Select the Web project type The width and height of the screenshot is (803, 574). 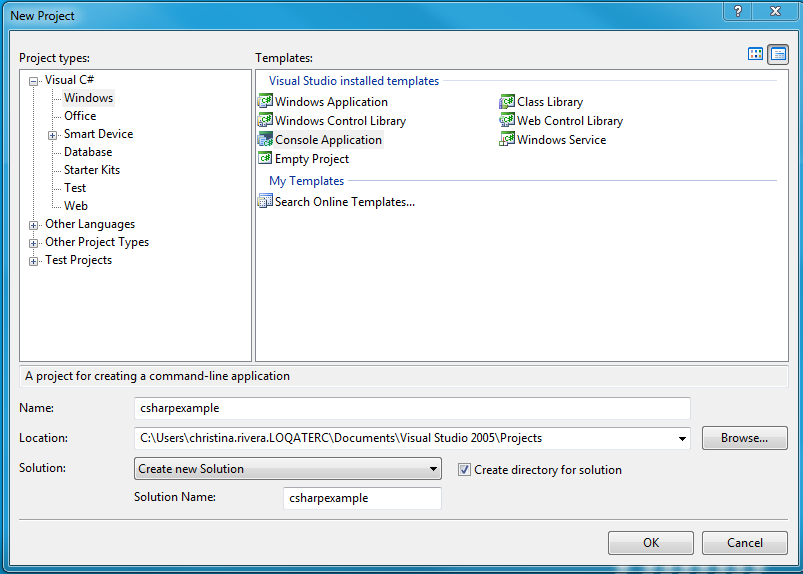[76, 206]
